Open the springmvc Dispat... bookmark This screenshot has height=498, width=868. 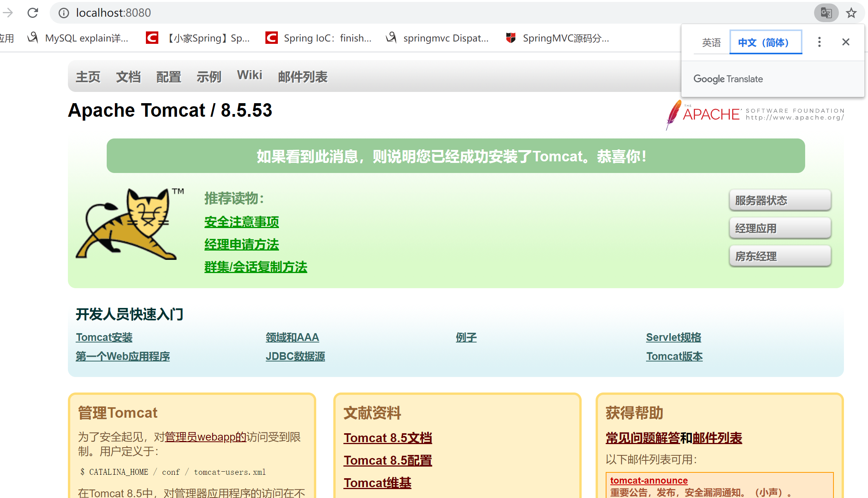pyautogui.click(x=437, y=38)
